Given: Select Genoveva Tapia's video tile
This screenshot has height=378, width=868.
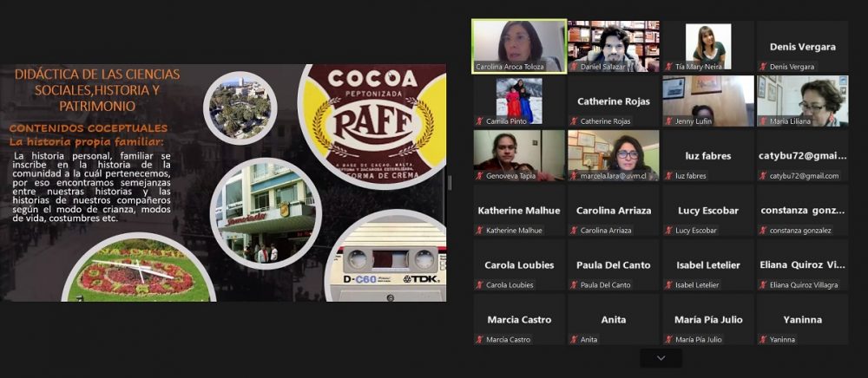Looking at the screenshot, I should [519, 156].
